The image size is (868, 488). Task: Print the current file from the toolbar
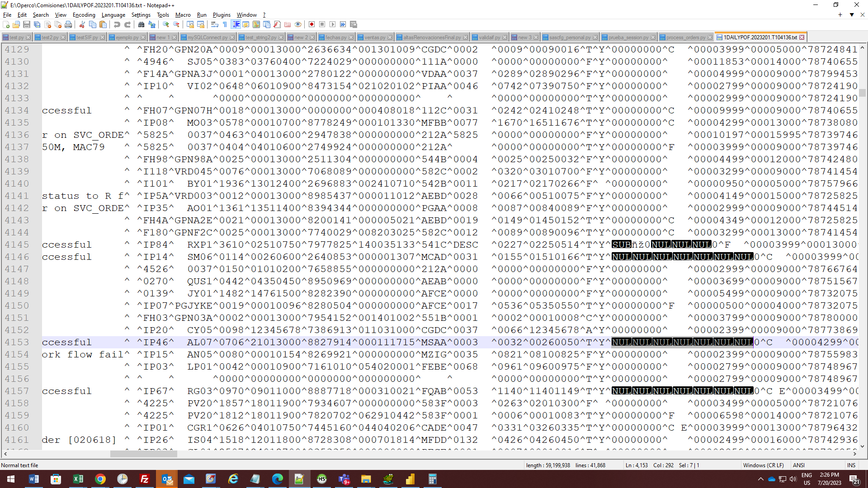coord(68,24)
